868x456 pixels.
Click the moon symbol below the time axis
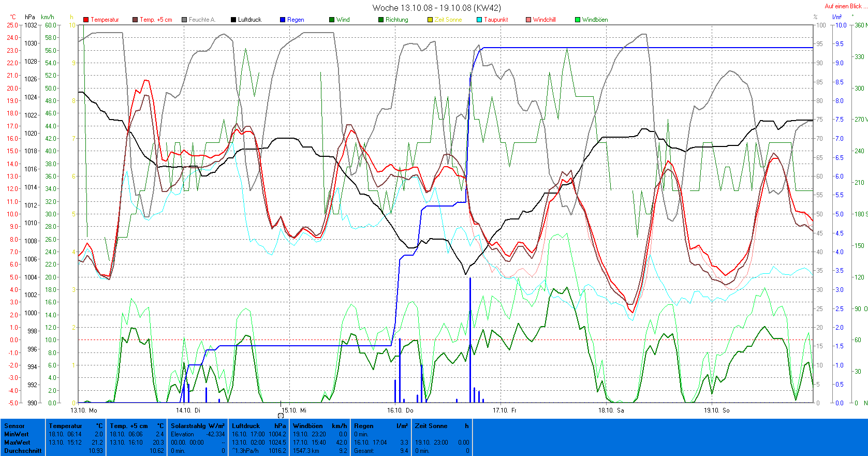(281, 416)
